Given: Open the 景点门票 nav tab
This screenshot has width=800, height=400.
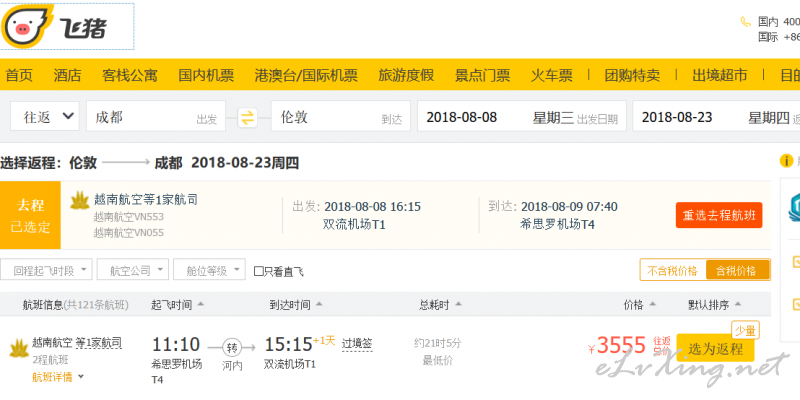Looking at the screenshot, I should pos(482,76).
